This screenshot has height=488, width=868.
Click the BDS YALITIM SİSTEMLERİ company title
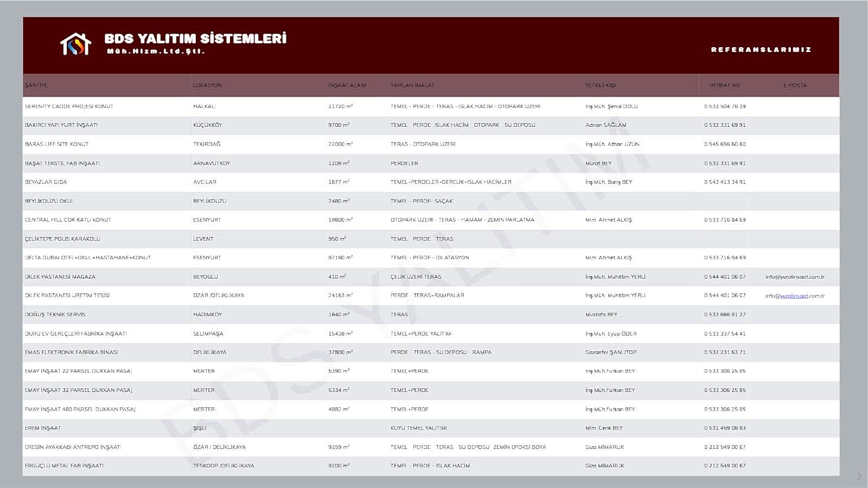[195, 38]
